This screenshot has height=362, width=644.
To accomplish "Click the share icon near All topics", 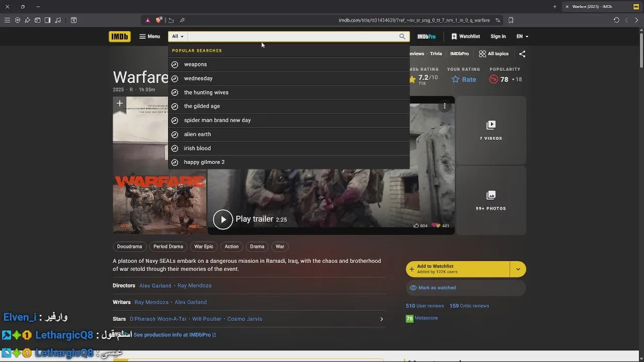I will point(522,54).
